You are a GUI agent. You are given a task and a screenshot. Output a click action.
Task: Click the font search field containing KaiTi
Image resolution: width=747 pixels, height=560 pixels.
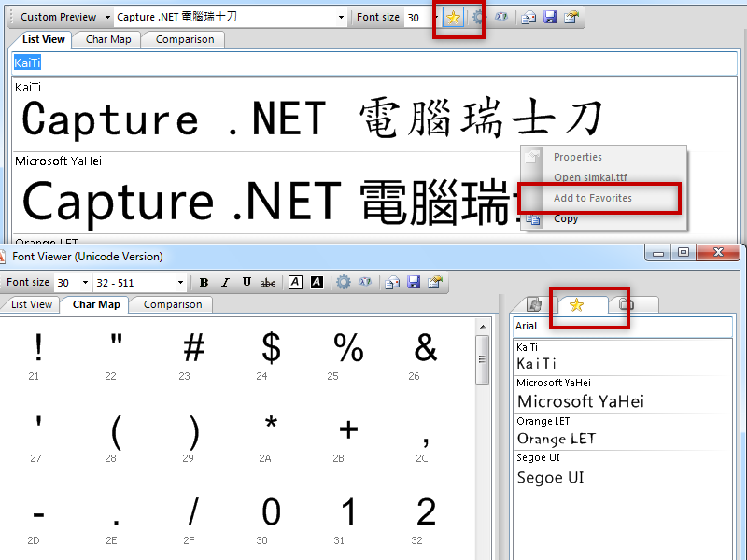point(374,63)
